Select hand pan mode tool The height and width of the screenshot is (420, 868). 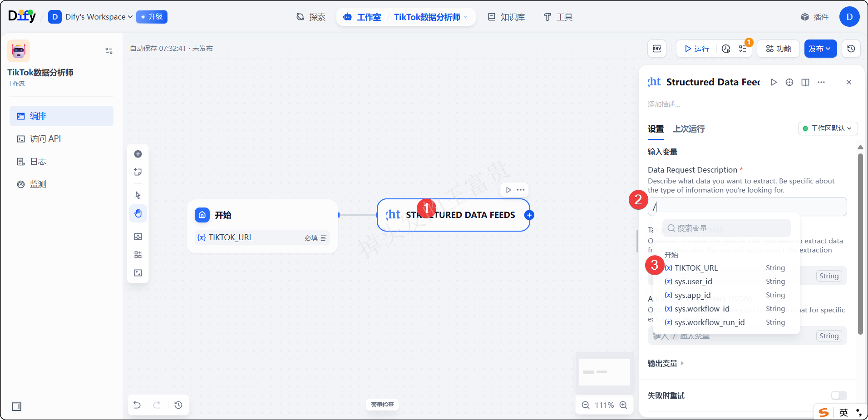[x=138, y=213]
